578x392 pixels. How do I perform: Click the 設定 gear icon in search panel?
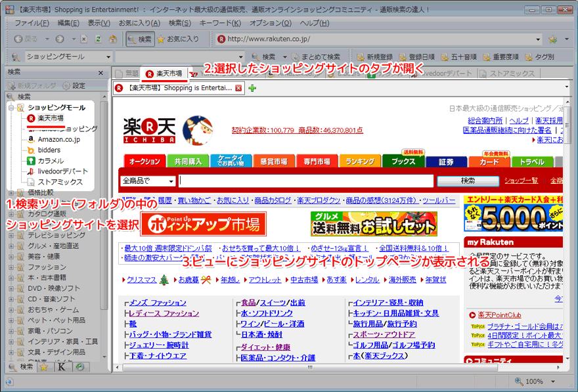tap(66, 86)
